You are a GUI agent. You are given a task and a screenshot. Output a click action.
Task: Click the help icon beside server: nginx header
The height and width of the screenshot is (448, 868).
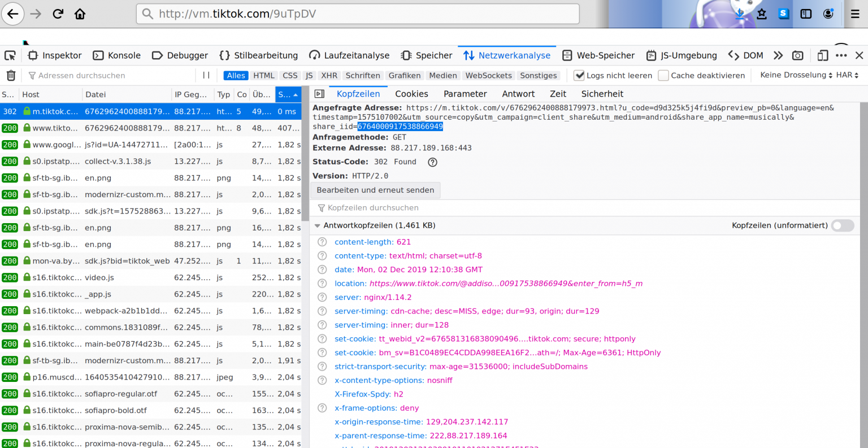[x=322, y=297]
